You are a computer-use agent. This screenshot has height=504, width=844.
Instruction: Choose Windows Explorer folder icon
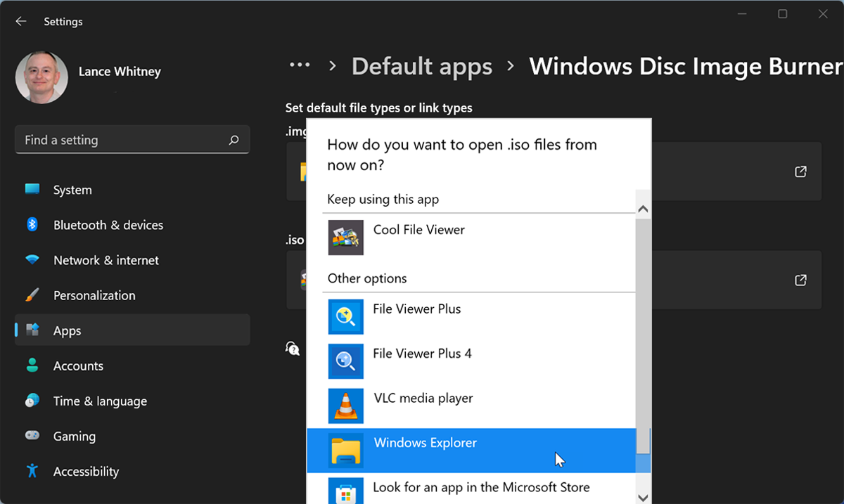pyautogui.click(x=346, y=451)
